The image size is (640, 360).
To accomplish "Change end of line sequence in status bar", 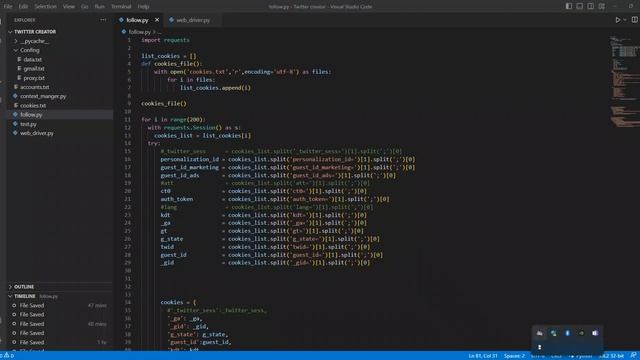I will pos(556,356).
